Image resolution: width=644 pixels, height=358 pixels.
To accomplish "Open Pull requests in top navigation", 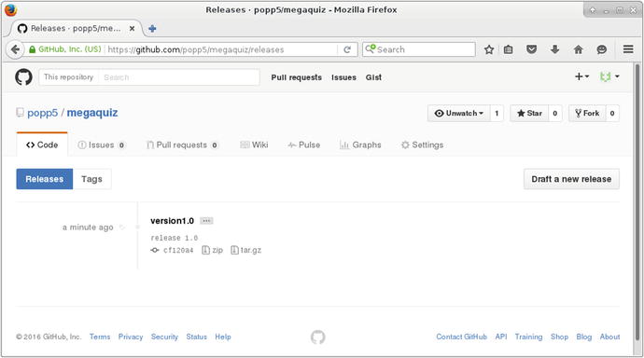I will tap(296, 77).
